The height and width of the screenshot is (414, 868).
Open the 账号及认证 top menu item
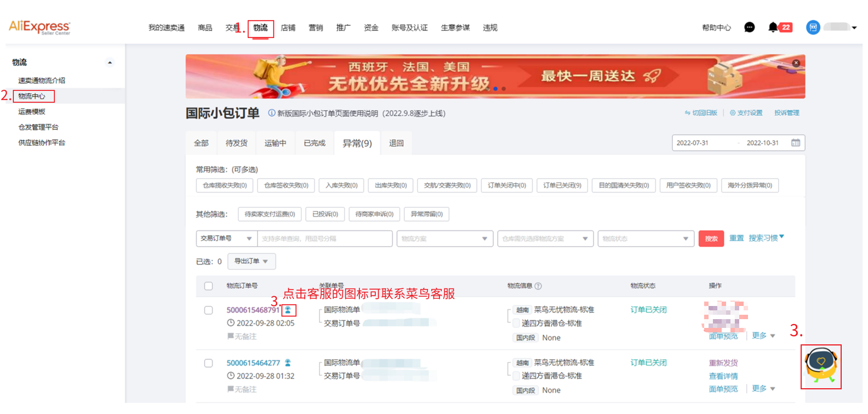coord(409,28)
